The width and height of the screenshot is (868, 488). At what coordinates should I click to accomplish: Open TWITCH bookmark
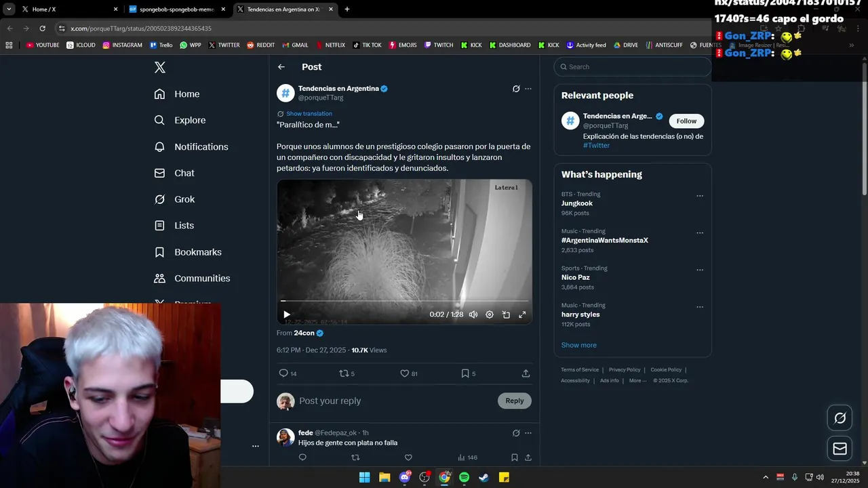[x=439, y=45]
